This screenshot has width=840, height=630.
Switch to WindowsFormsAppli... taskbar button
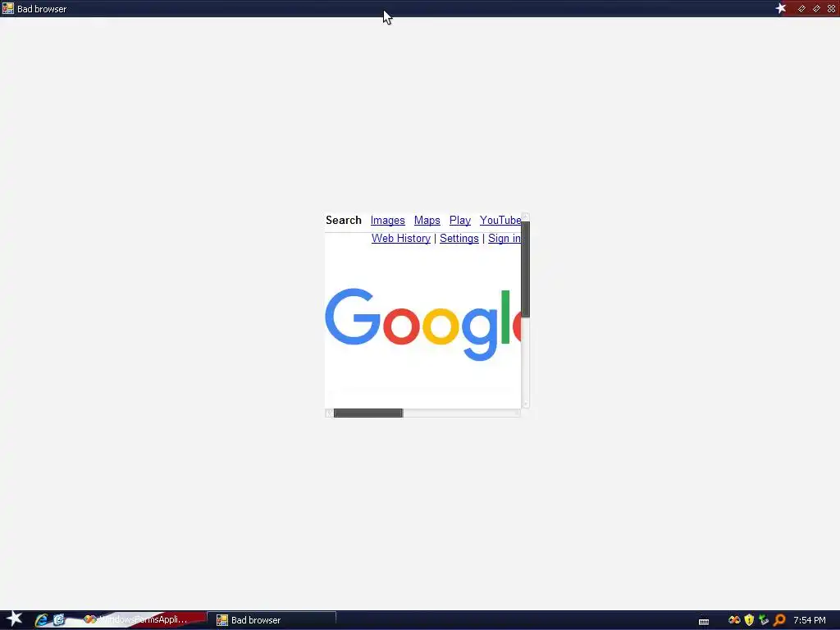pyautogui.click(x=143, y=620)
